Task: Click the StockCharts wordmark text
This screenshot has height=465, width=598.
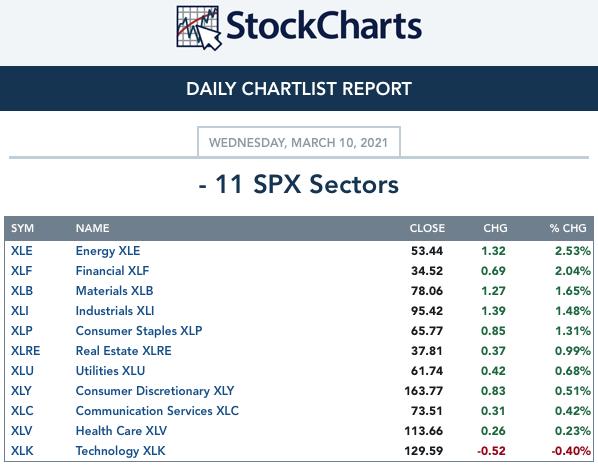Action: coord(324,26)
